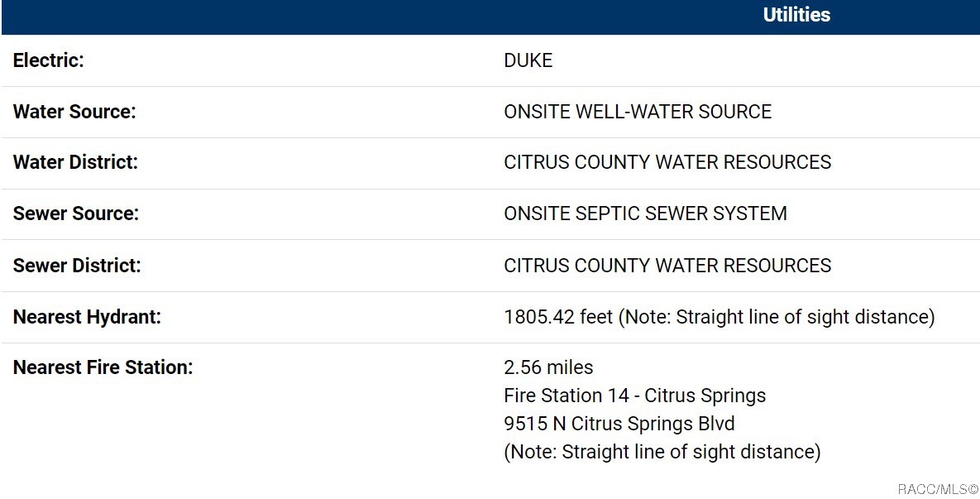Select the Sewer District label

[x=77, y=266]
